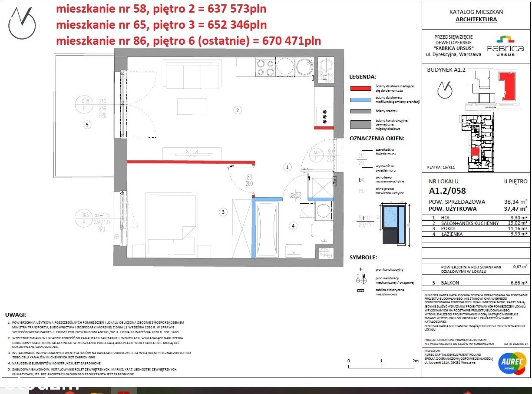The width and height of the screenshot is (532, 394).
Task: Click the 'SALON+ANEKS KUCHENNY' row in area table
Action: (x=476, y=223)
